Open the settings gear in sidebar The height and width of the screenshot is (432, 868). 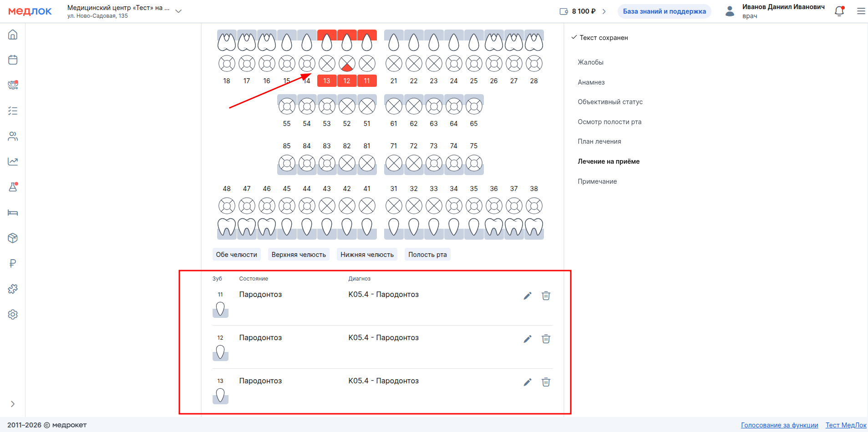(13, 314)
